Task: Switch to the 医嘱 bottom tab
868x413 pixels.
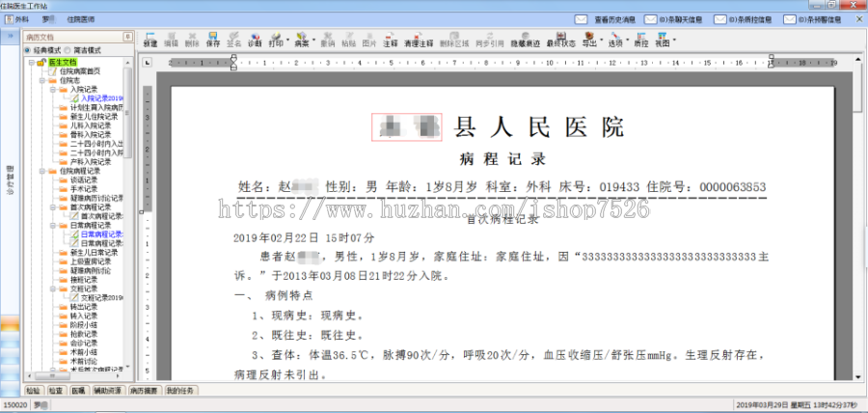Action: point(78,391)
